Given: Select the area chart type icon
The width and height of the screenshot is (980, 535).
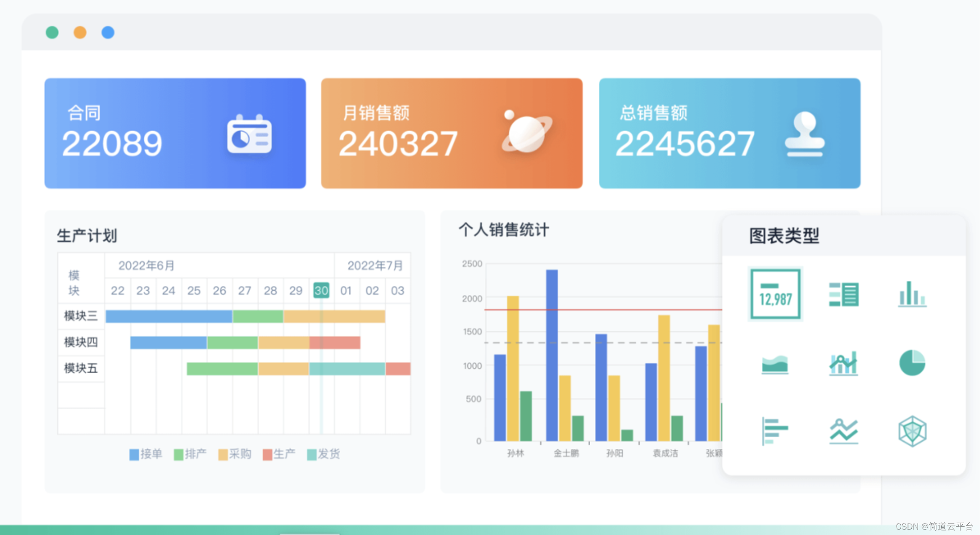Looking at the screenshot, I should pyautogui.click(x=776, y=362).
